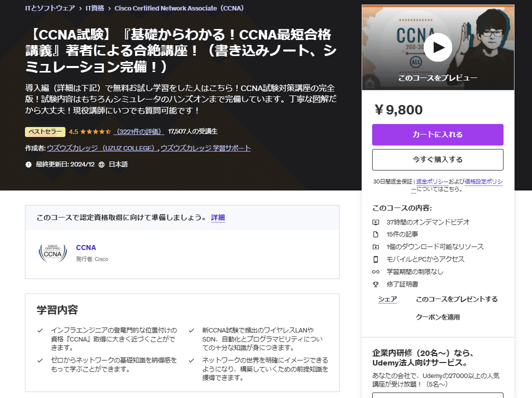Open ウズウズカレッジ (UZUZ COLLEGE) instructor link

pyautogui.click(x=102, y=148)
